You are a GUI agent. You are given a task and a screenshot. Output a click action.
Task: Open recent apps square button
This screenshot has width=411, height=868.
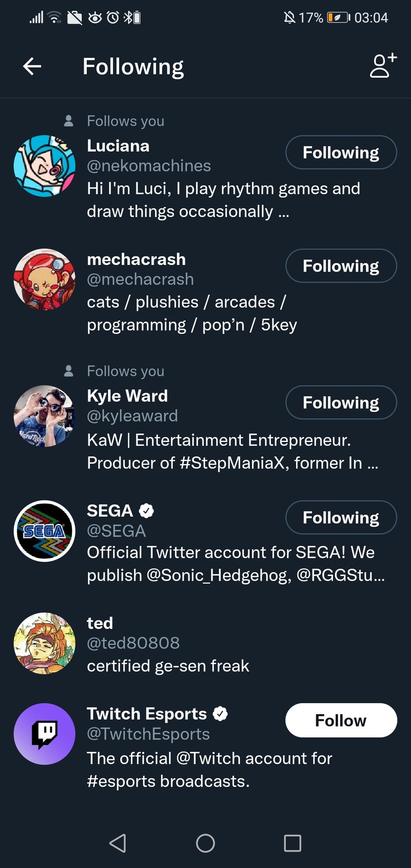(292, 843)
